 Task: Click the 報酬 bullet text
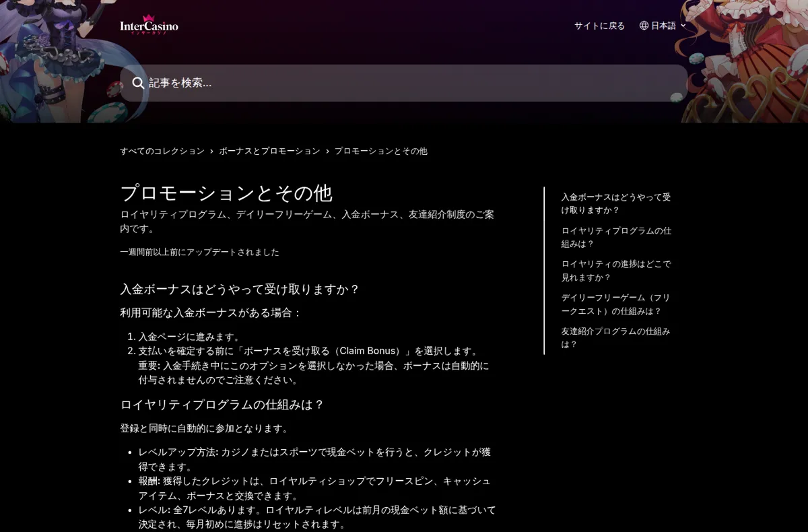[314, 488]
